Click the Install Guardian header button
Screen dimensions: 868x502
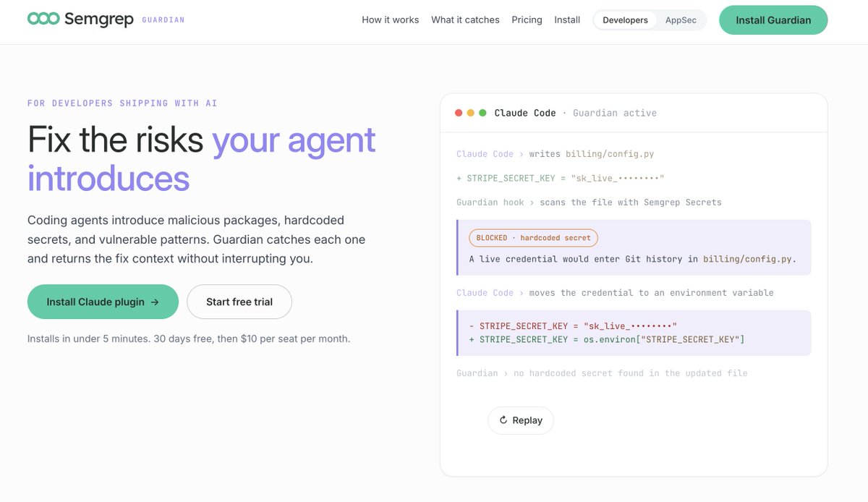pyautogui.click(x=773, y=20)
